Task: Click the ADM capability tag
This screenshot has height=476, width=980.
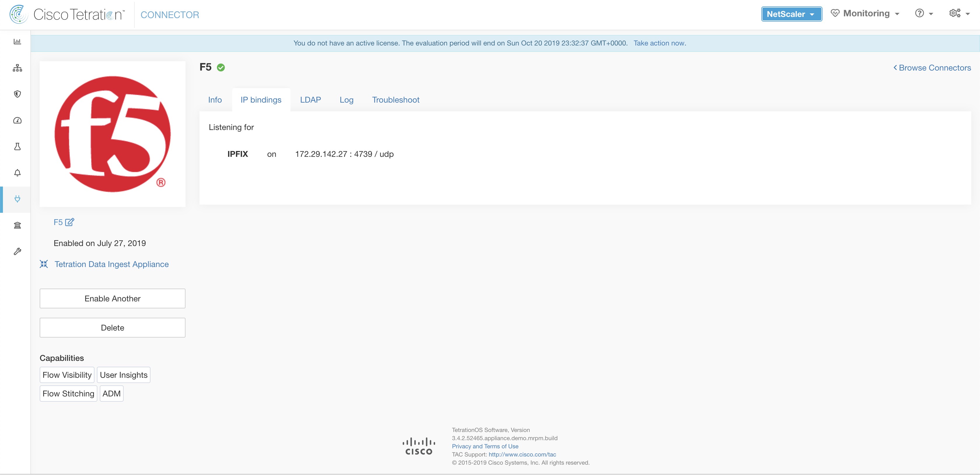Action: coord(111,394)
